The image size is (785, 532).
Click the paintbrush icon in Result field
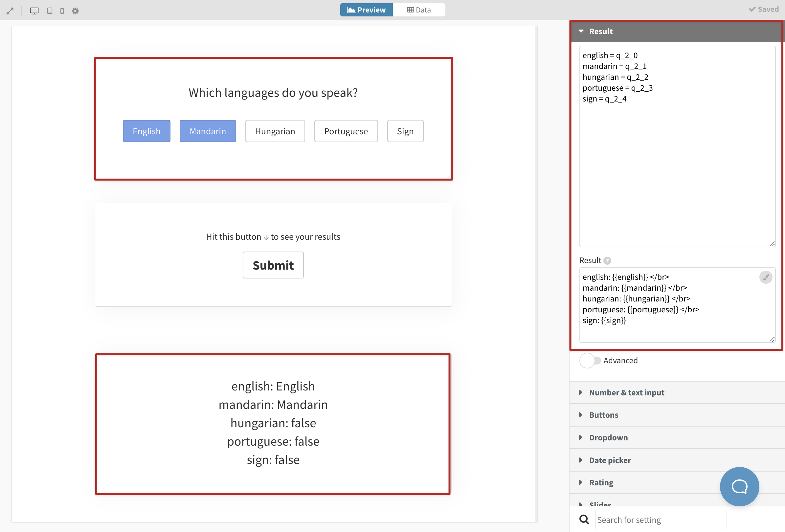(x=765, y=277)
